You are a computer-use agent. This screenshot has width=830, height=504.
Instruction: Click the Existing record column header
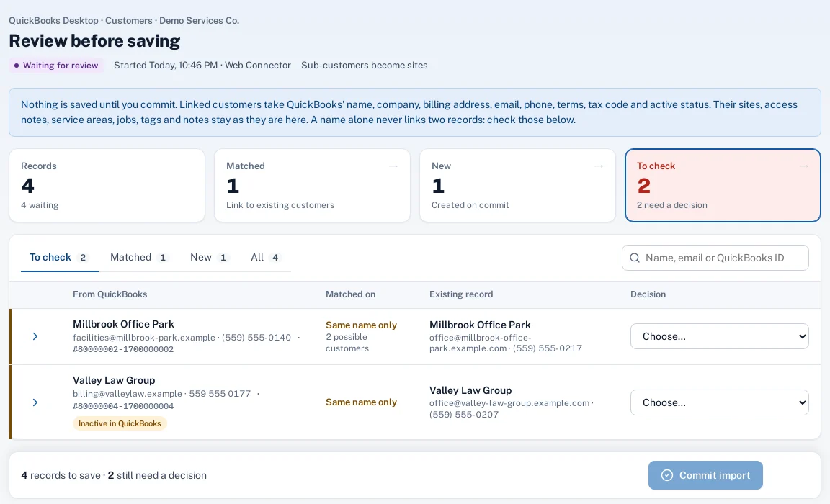[461, 294]
